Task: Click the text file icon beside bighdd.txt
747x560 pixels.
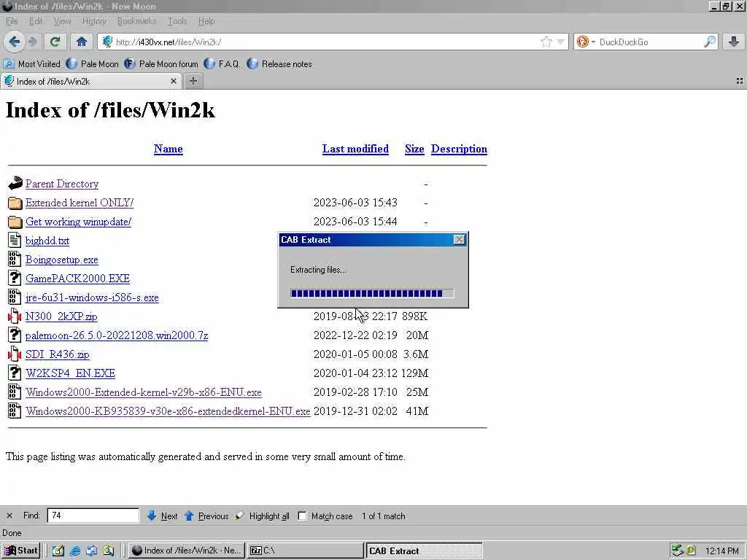Action: (15, 240)
